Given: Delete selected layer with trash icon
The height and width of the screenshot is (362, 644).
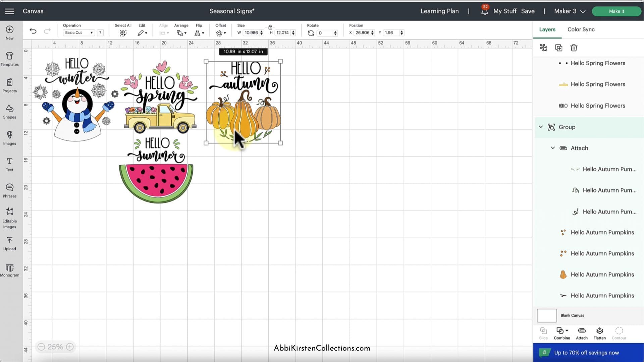Looking at the screenshot, I should (x=574, y=48).
